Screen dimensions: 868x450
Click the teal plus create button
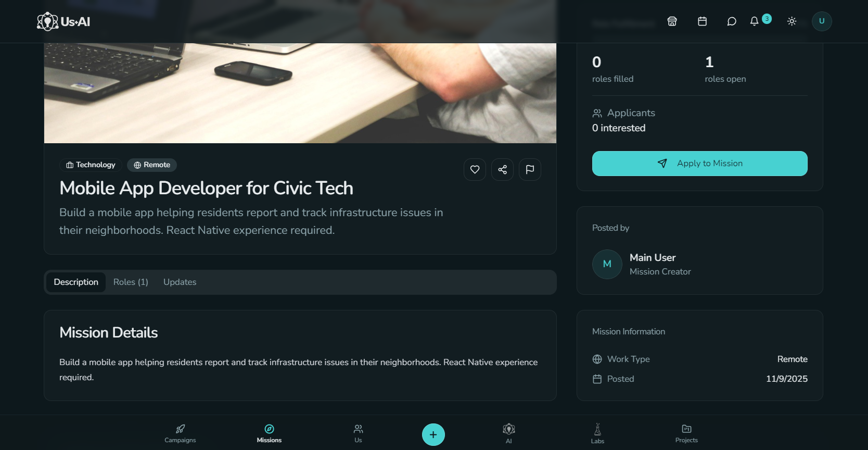click(x=433, y=434)
